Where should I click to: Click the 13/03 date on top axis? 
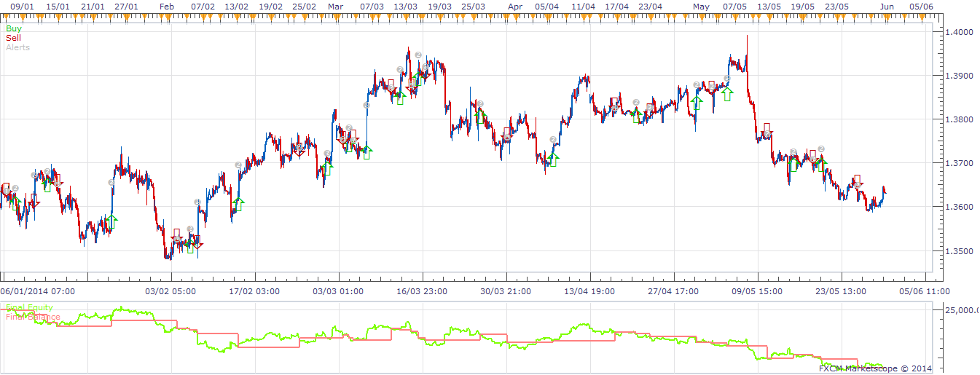pos(405,6)
